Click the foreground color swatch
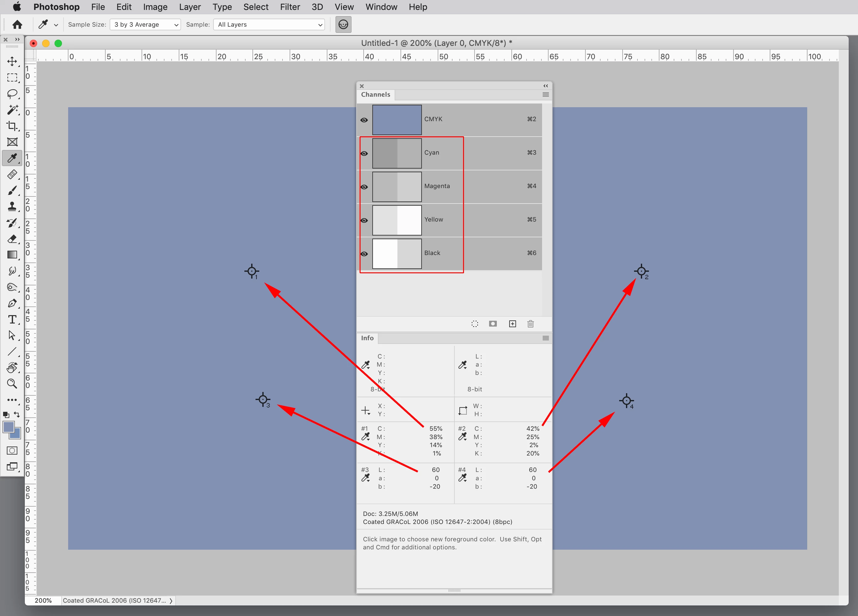 click(8, 427)
